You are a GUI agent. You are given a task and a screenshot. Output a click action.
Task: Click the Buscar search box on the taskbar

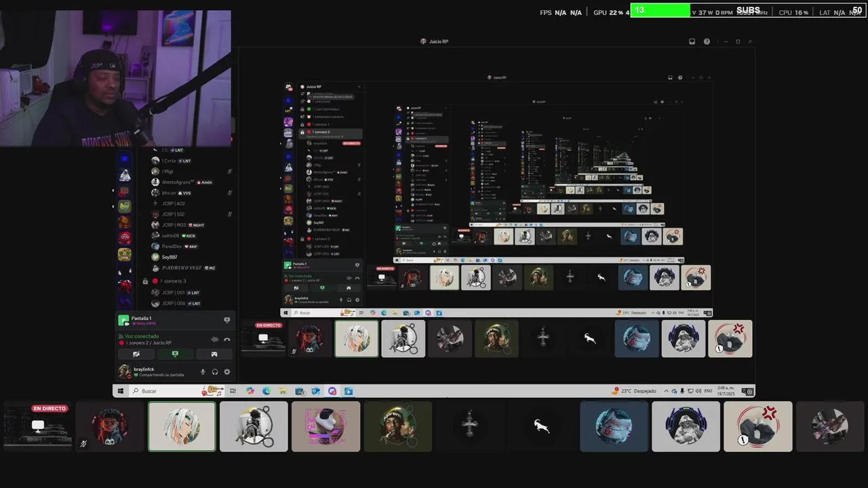[176, 391]
